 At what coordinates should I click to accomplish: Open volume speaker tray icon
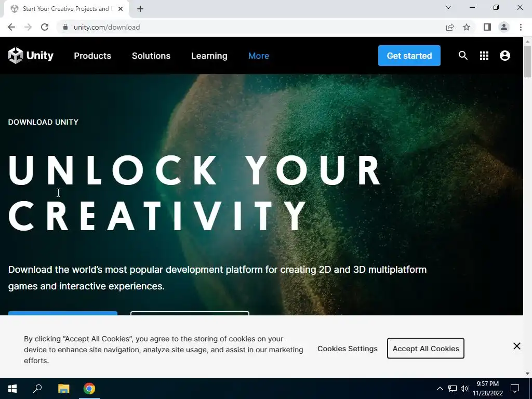tap(464, 389)
